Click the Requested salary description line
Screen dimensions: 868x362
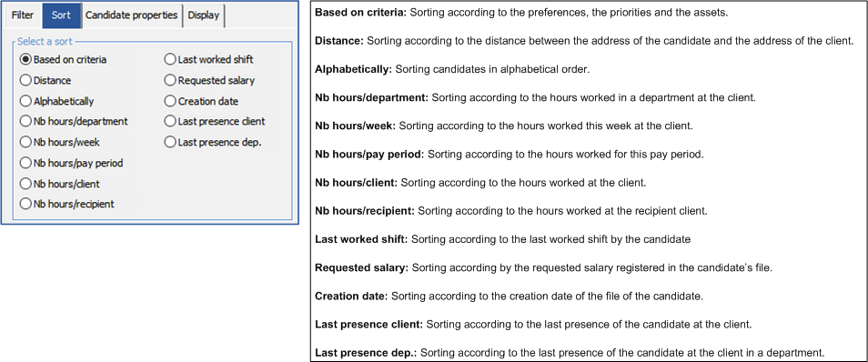[543, 268]
